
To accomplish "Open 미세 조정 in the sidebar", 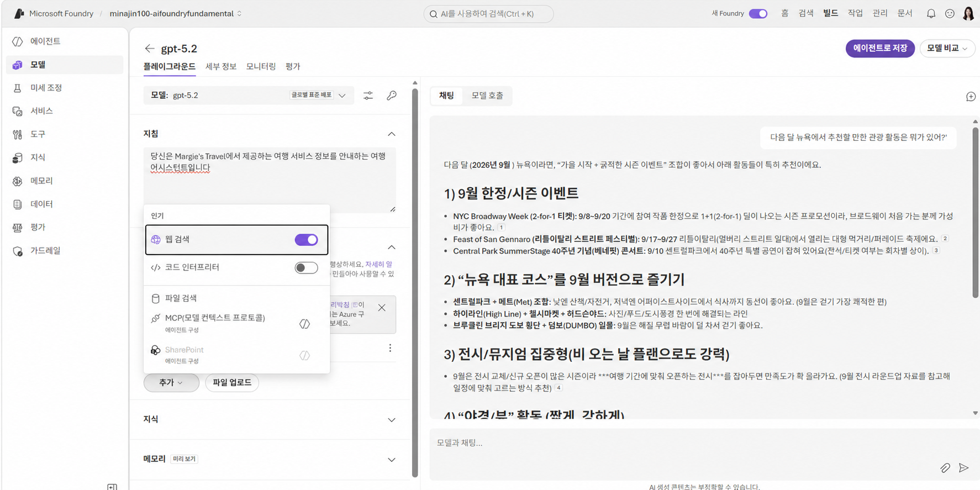I will [x=64, y=88].
